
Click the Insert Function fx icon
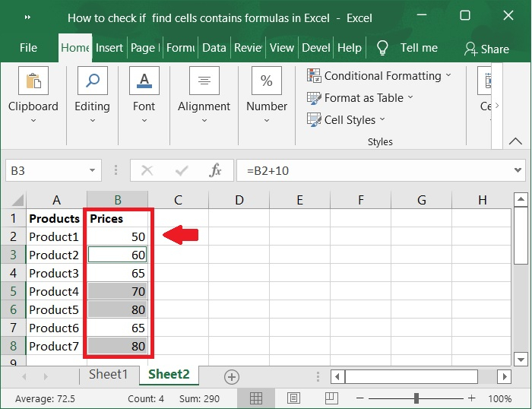215,170
